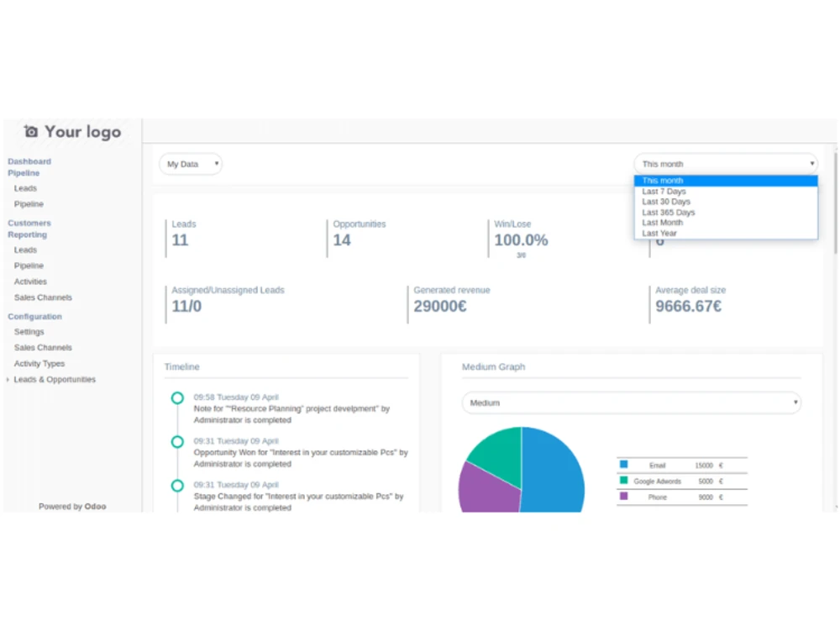This screenshot has height=631, width=840.
Task: Select Pipeline under the Reporting section
Action: coord(29,266)
